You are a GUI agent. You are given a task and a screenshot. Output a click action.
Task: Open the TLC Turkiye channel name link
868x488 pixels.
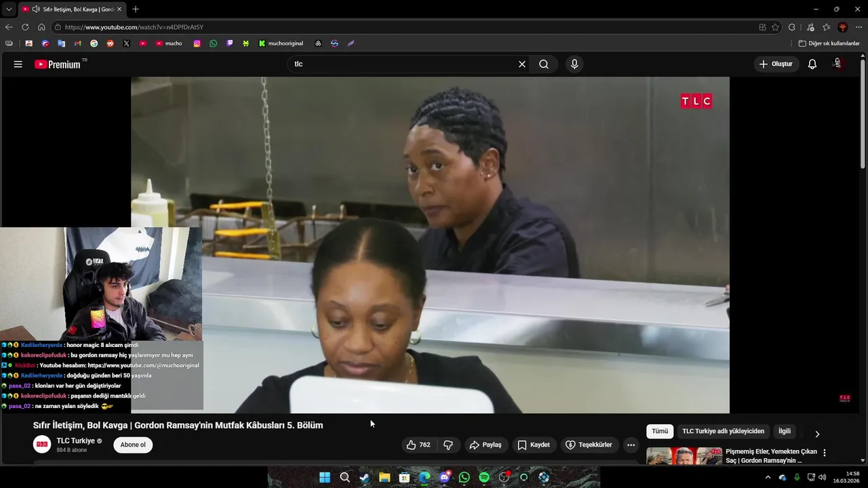pos(75,441)
